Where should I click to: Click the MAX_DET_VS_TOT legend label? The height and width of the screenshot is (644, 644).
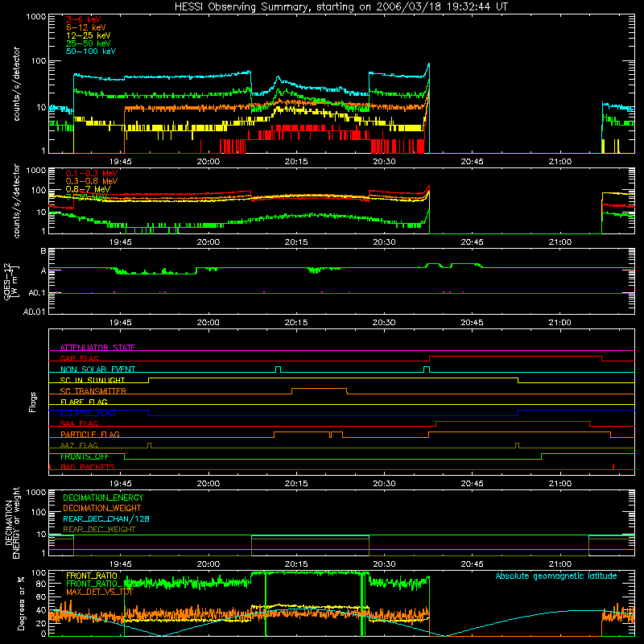[99, 592]
